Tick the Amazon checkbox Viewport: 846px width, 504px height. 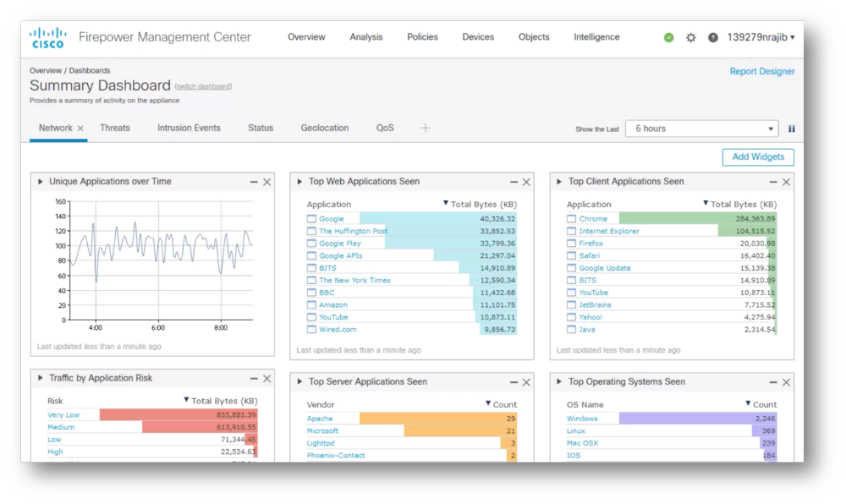(x=311, y=305)
